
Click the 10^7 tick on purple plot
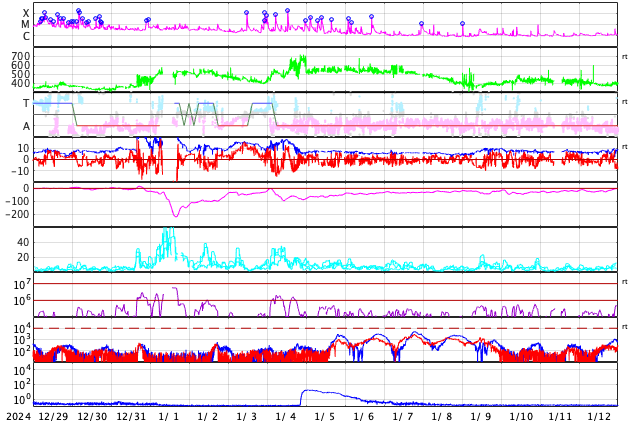tap(21, 284)
